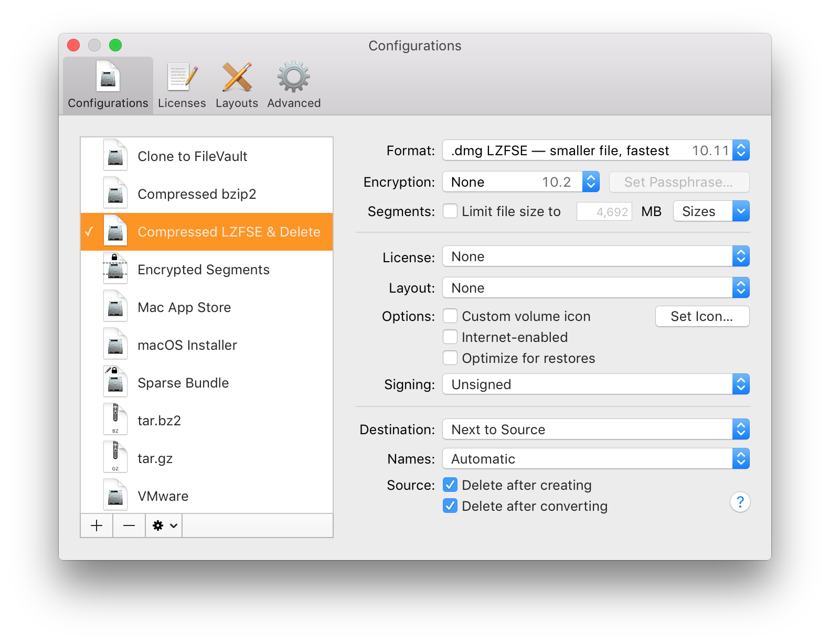Toggle Internet-enabled option

(x=450, y=337)
